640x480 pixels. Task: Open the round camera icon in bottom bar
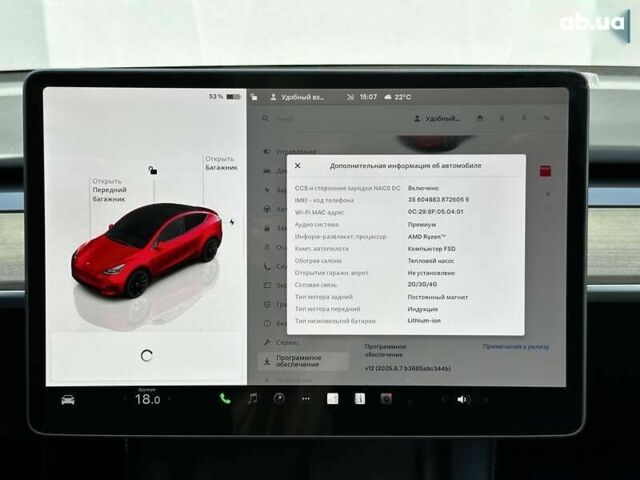click(279, 399)
